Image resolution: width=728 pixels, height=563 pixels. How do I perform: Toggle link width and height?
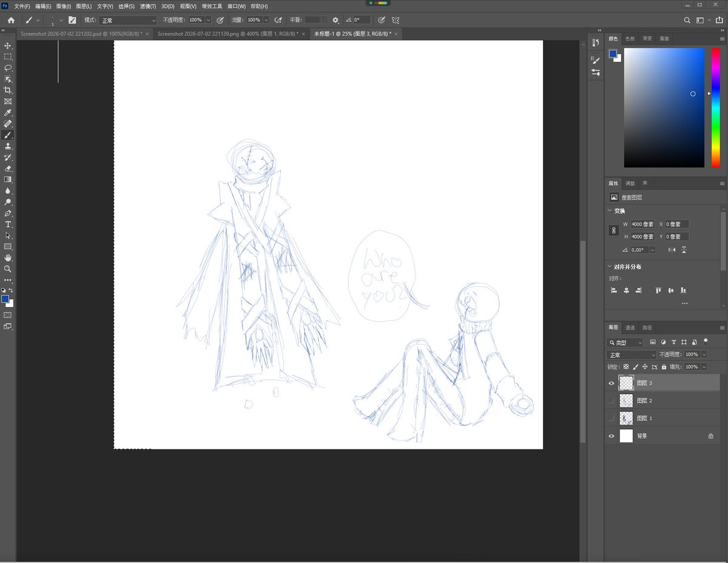614,231
